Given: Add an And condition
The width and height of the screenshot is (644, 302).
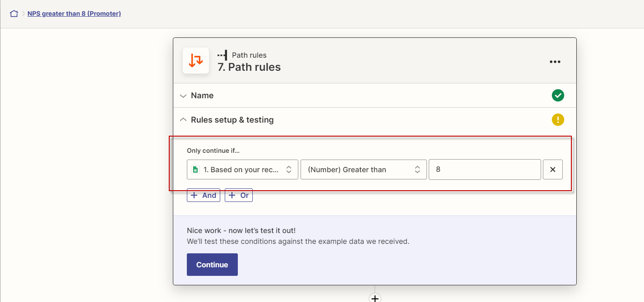Looking at the screenshot, I should coord(203,195).
